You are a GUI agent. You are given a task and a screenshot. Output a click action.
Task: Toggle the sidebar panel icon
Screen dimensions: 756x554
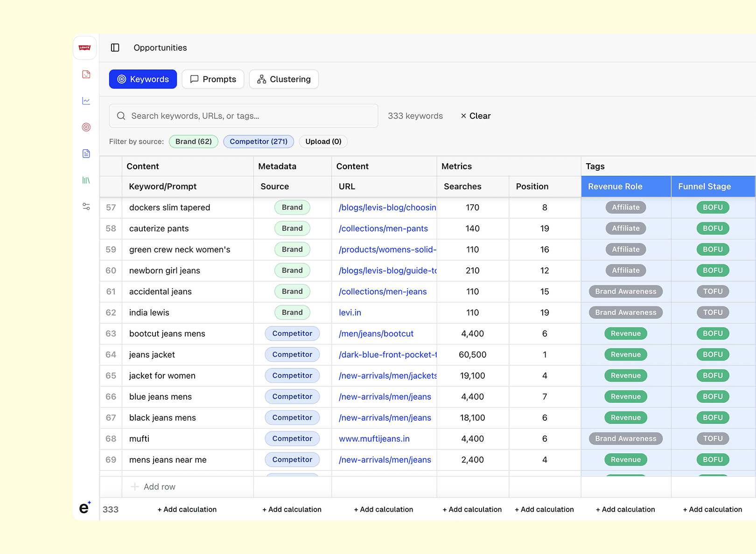pyautogui.click(x=115, y=48)
